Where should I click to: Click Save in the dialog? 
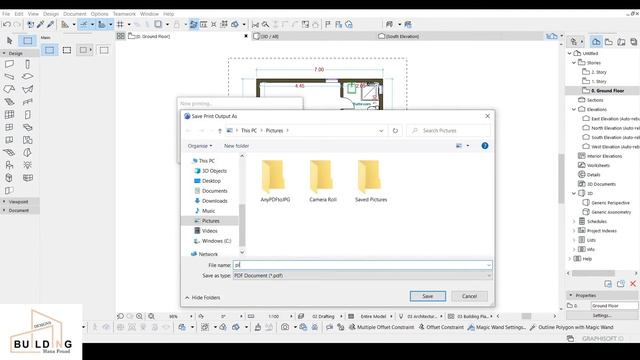coord(428,296)
